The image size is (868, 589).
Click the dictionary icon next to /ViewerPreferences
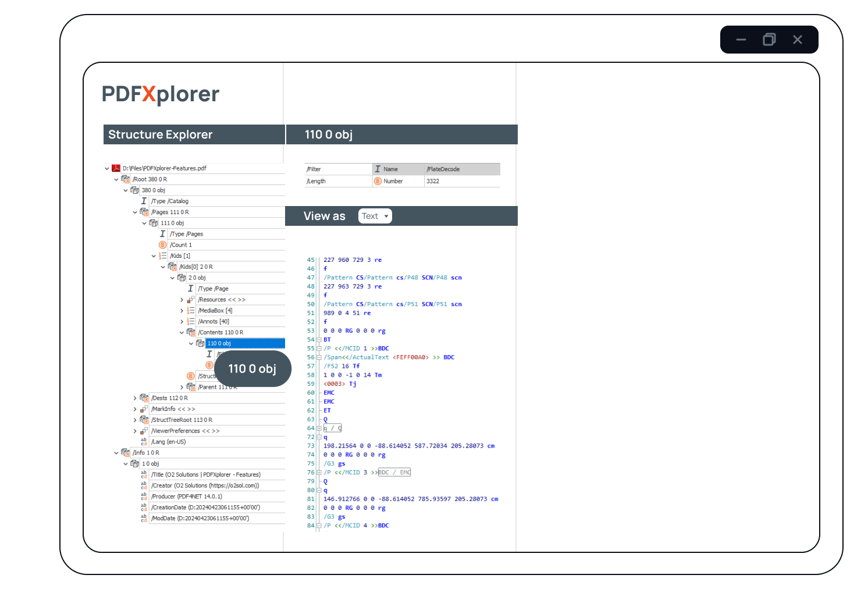point(144,431)
